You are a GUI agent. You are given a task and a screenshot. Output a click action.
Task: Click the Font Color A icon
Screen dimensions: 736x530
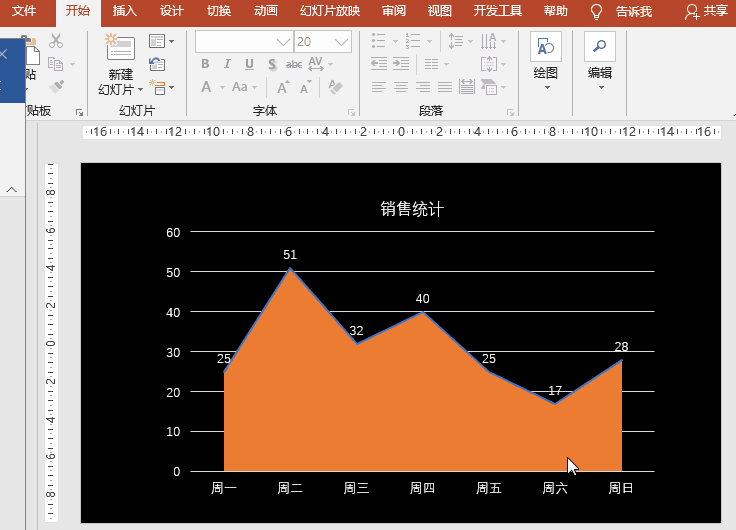(206, 87)
